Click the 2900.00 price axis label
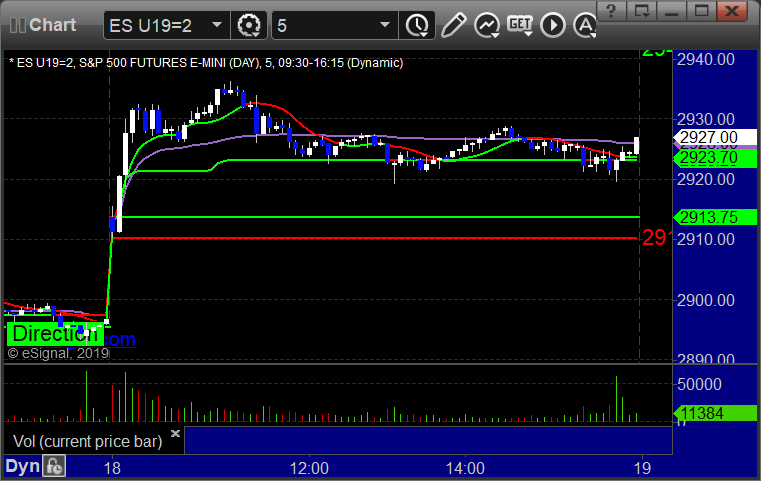 tap(706, 300)
